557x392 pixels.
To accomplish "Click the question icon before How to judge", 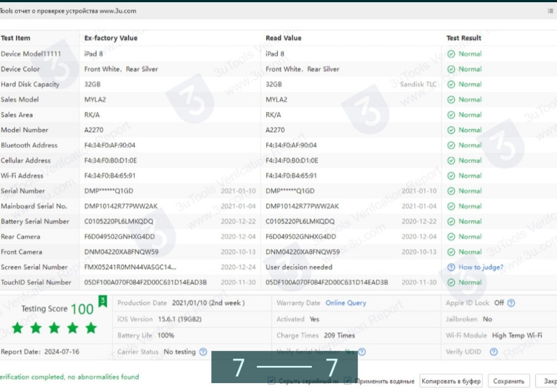I will click(451, 267).
